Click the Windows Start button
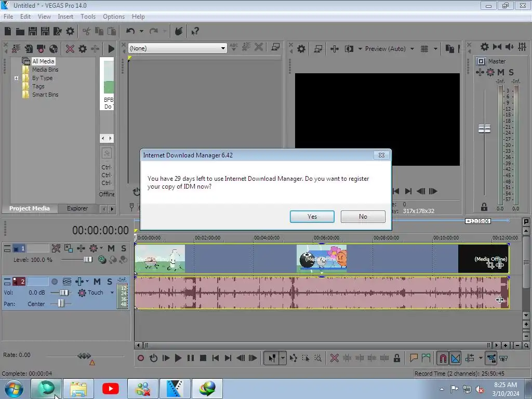 tap(14, 389)
